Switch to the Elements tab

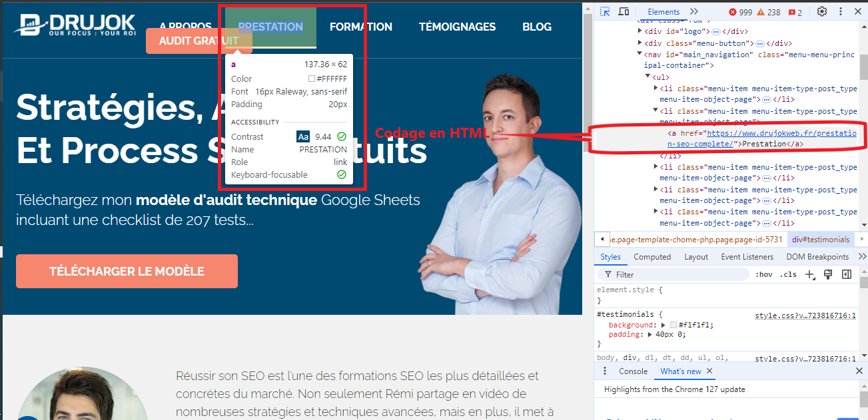tap(663, 11)
